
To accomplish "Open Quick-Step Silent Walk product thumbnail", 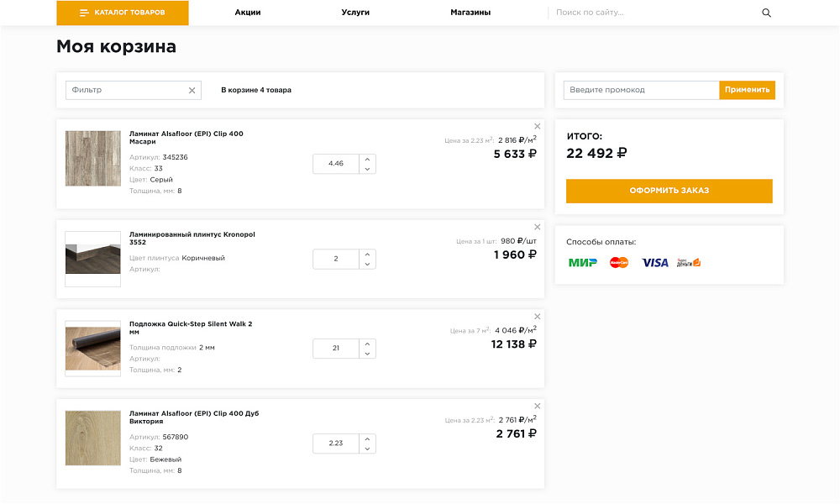I will pyautogui.click(x=93, y=349).
